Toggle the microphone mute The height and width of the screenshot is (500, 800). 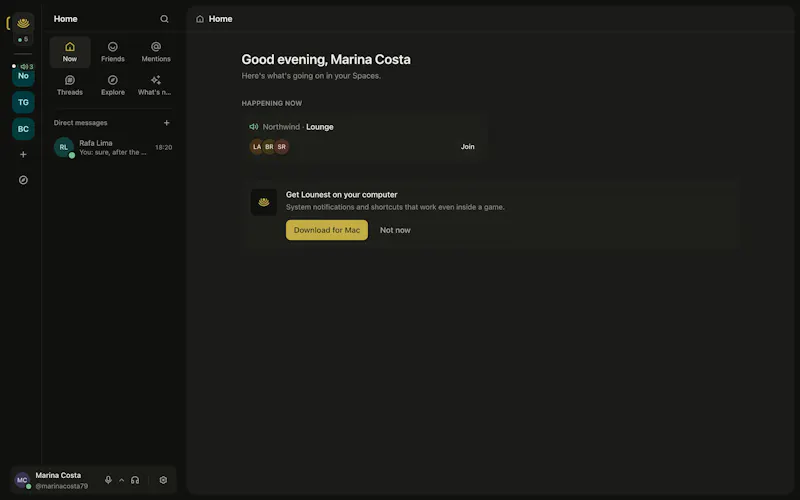click(108, 480)
